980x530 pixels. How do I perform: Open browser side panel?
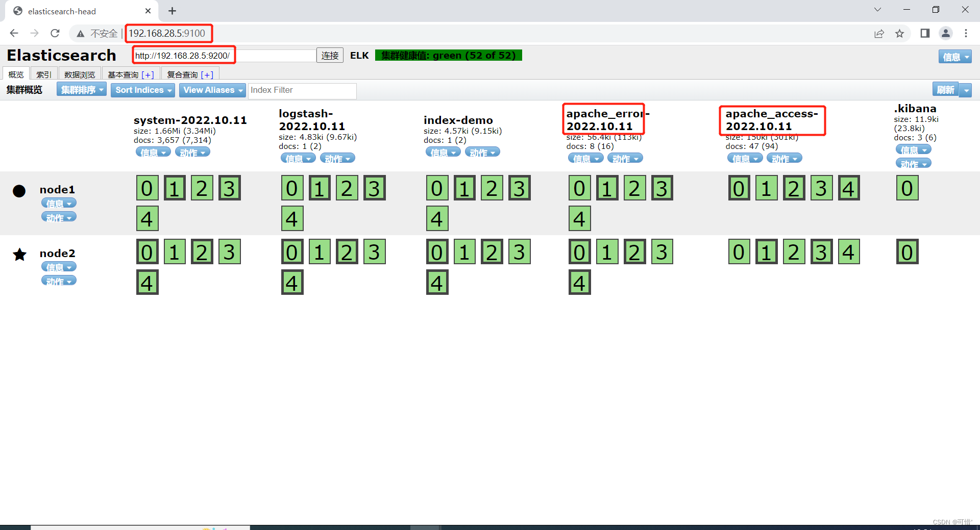(925, 33)
